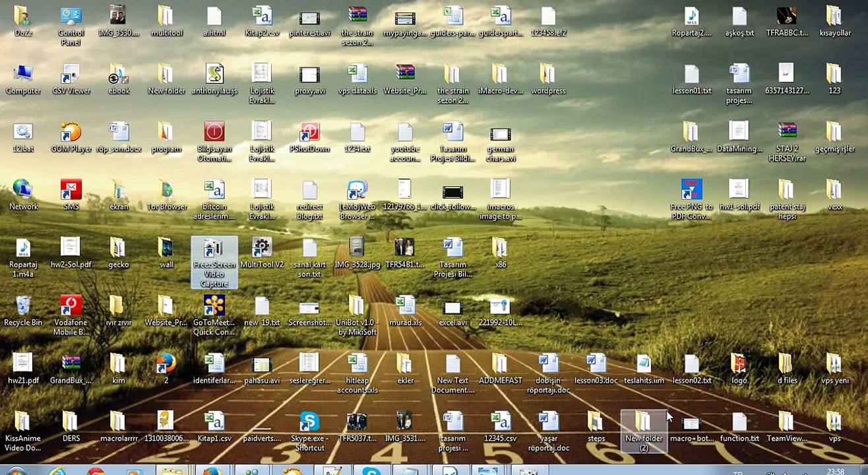Open the Skype.exe shortcut
Screen dimensions: 868x475
pos(309,424)
